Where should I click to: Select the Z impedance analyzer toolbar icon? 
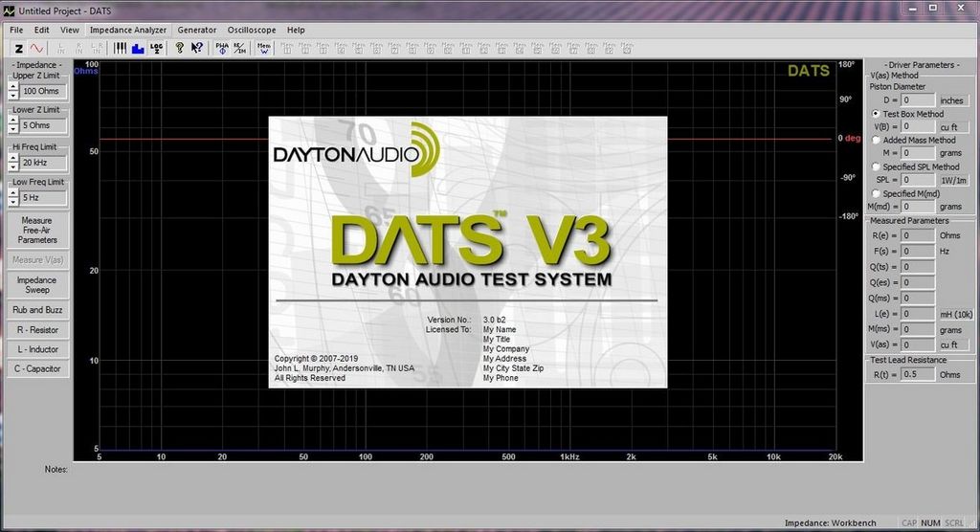click(x=19, y=48)
